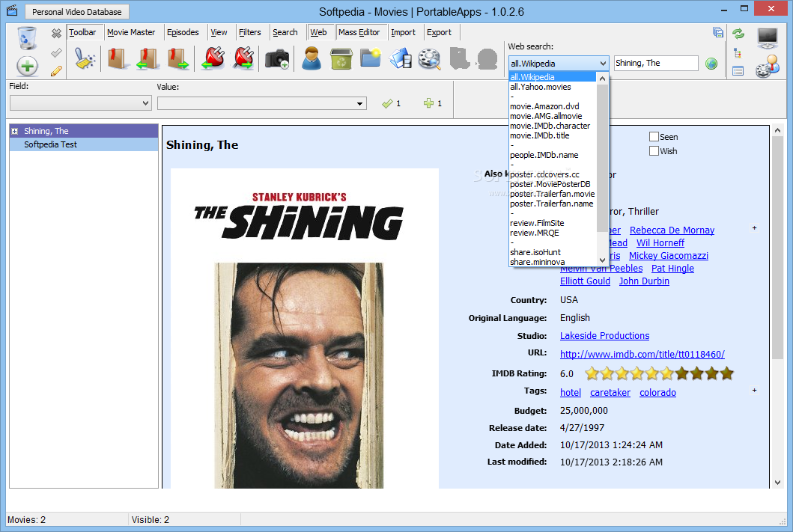Image resolution: width=793 pixels, height=532 pixels.
Task: Click the camera screenshot icon
Action: tap(277, 58)
